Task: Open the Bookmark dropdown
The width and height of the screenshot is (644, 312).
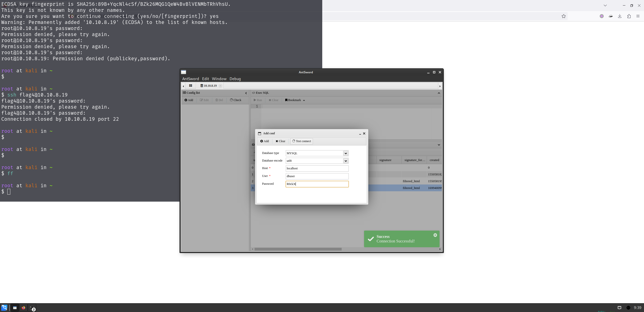Action: click(x=295, y=100)
